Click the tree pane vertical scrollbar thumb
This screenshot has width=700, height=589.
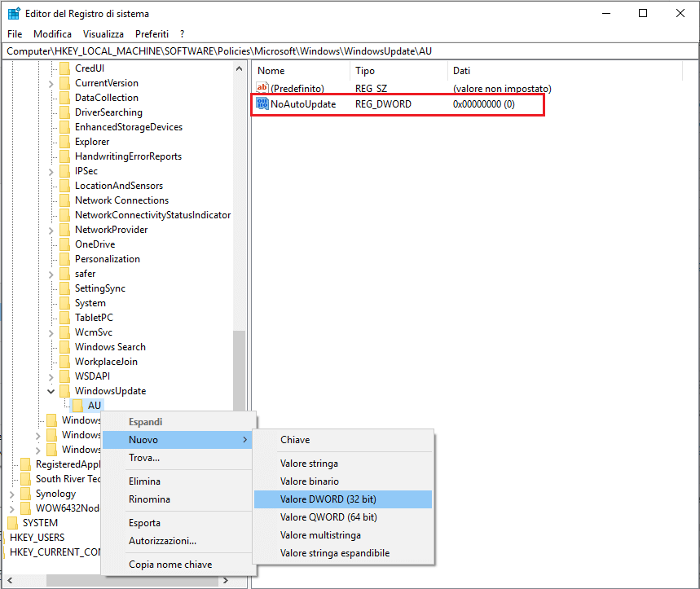(x=240, y=371)
